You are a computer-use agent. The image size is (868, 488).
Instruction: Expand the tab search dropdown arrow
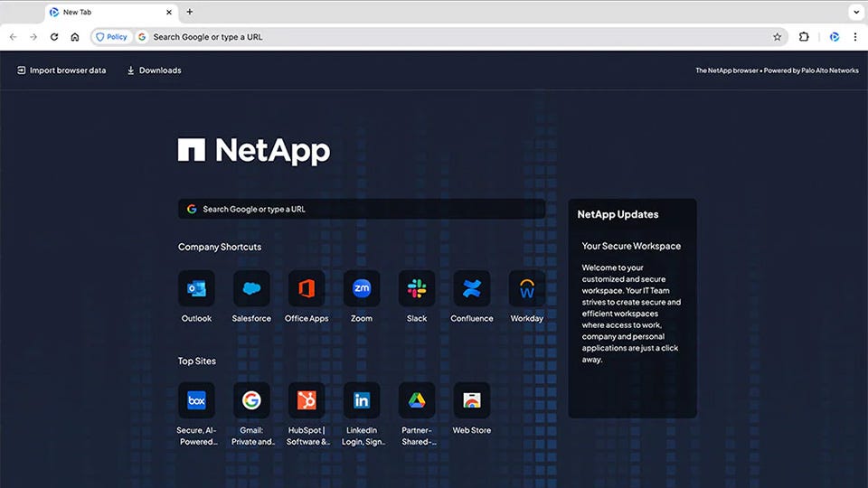pyautogui.click(x=856, y=12)
